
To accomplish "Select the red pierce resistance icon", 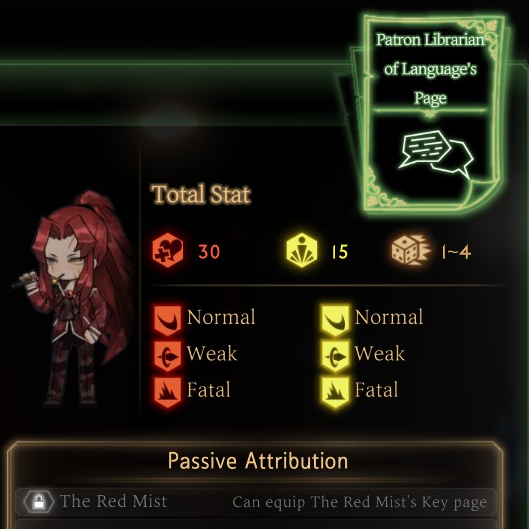I will pos(168,356).
